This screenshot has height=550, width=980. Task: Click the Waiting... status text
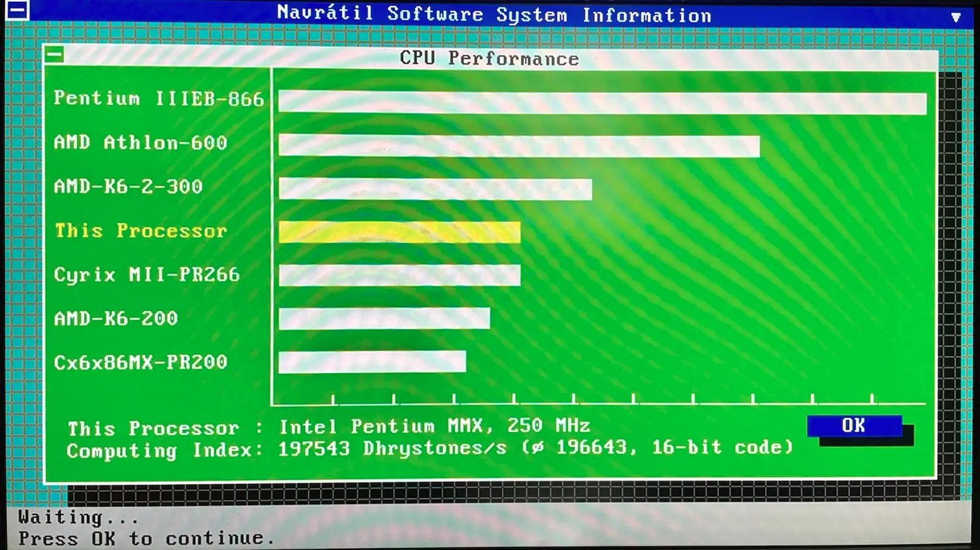click(78, 518)
